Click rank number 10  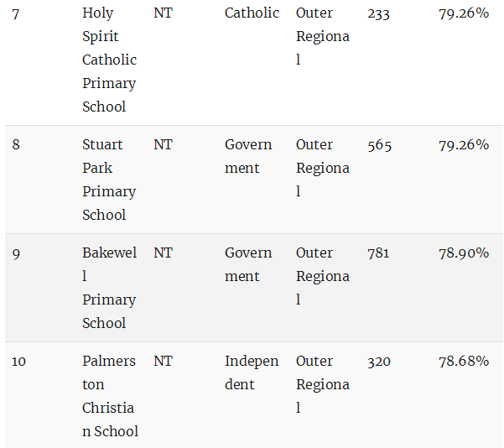18,362
